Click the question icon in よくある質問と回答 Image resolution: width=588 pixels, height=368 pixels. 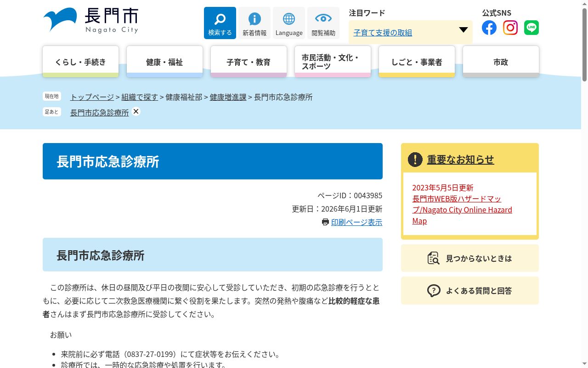[x=434, y=290]
